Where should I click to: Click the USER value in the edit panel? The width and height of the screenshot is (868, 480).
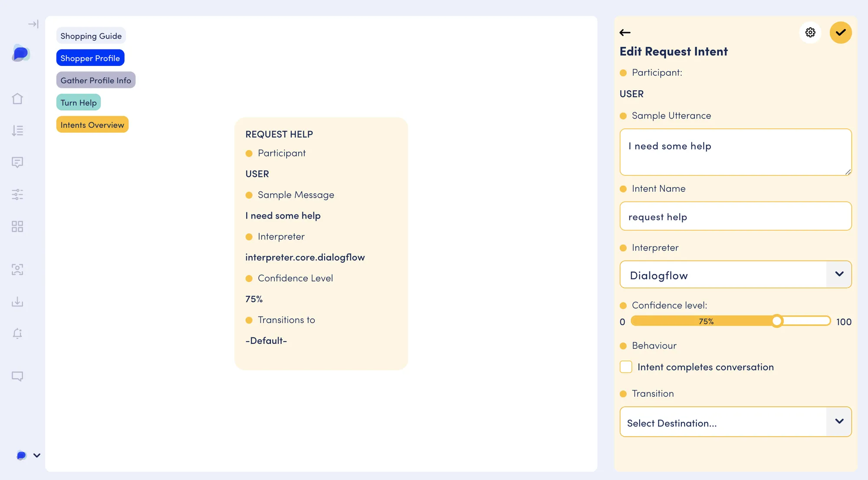(x=631, y=94)
